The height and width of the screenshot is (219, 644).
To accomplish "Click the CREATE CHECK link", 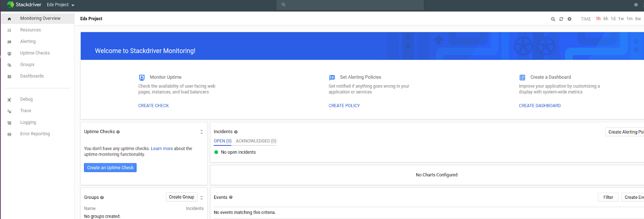I will coord(153,106).
